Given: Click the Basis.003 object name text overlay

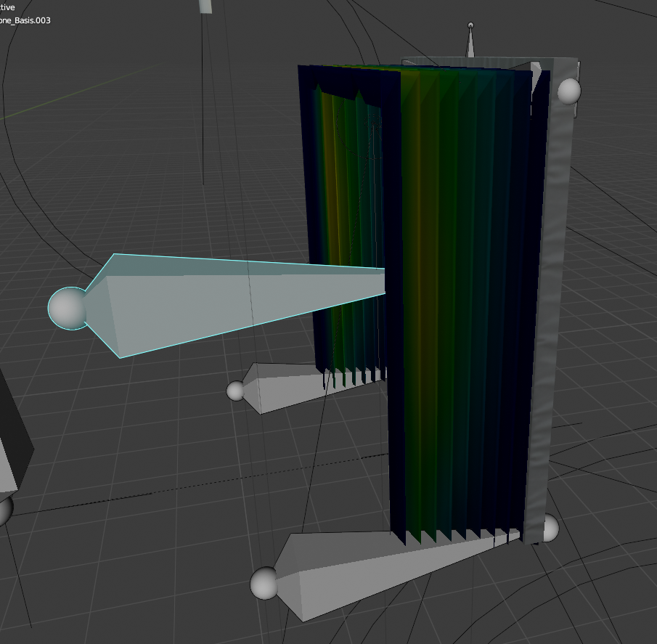Looking at the screenshot, I should (x=25, y=20).
